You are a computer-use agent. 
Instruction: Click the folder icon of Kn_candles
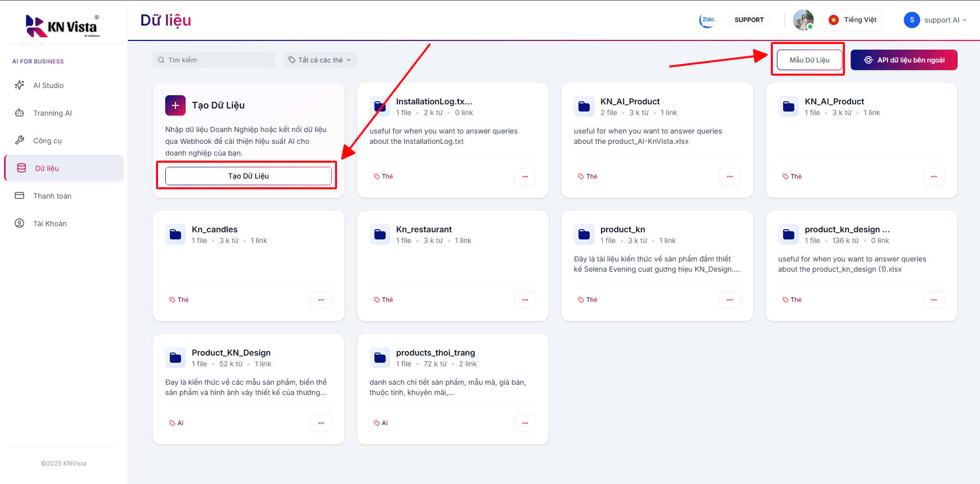[175, 234]
